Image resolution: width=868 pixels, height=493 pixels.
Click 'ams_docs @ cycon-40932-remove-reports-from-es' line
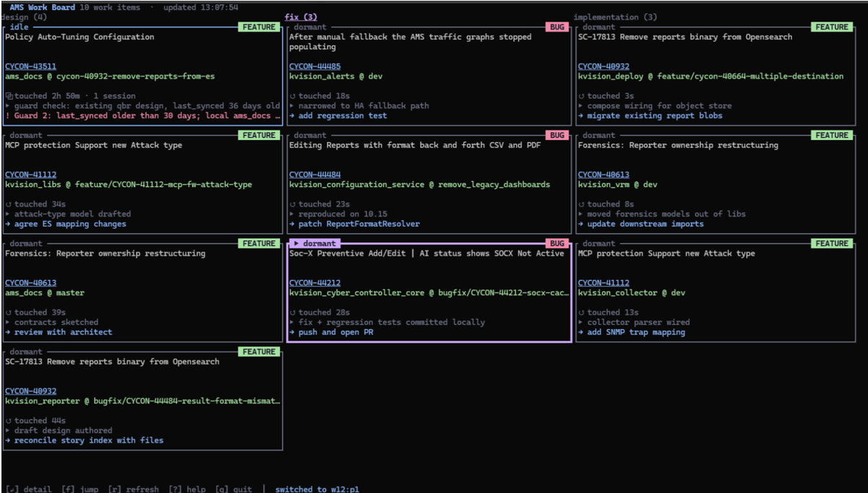(110, 76)
